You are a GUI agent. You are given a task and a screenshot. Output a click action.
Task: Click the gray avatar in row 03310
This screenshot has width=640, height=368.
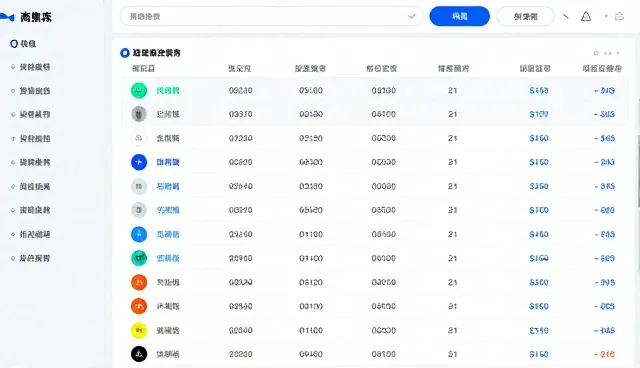pyautogui.click(x=139, y=114)
